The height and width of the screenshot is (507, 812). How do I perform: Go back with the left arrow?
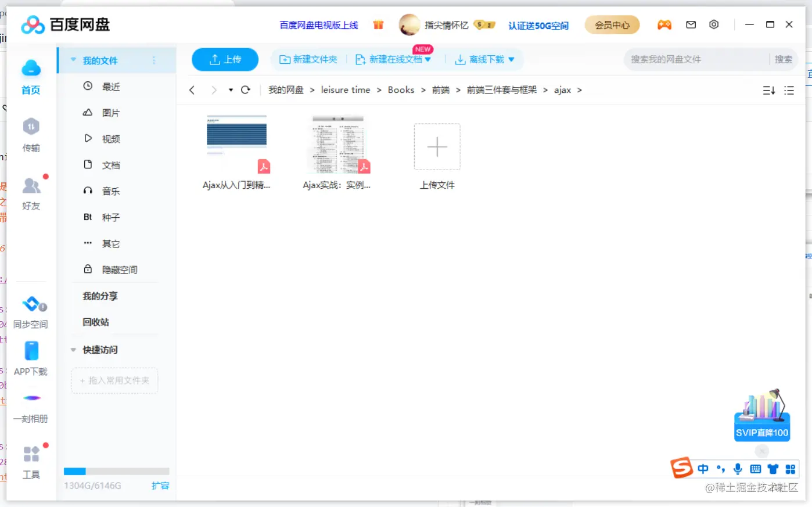click(x=192, y=90)
